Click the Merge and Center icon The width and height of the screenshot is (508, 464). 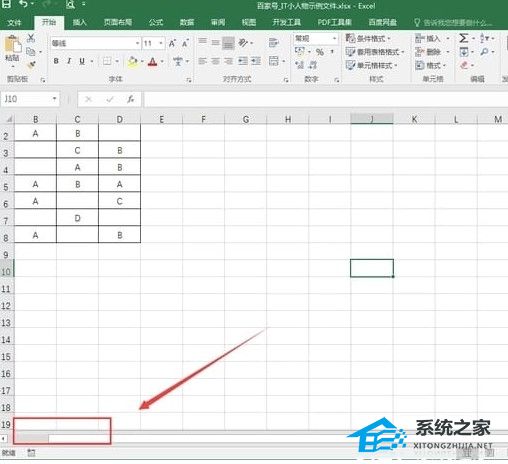pos(274,61)
